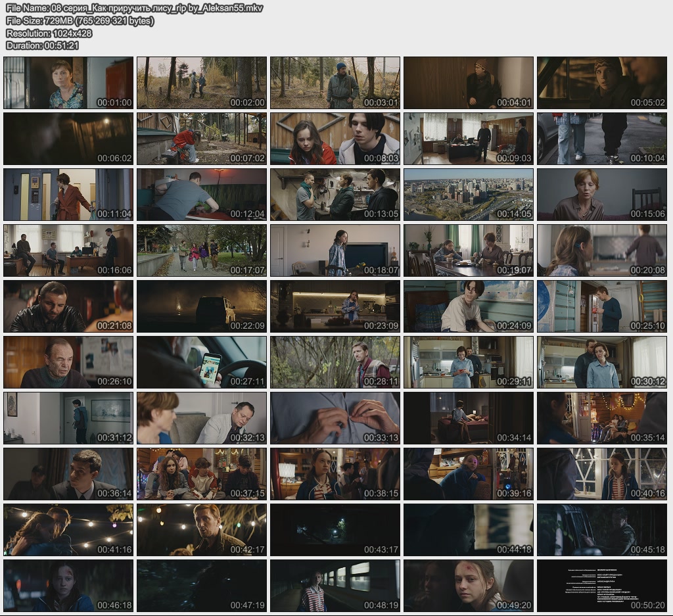Select the end credits frame at 00:50:20

(x=601, y=586)
